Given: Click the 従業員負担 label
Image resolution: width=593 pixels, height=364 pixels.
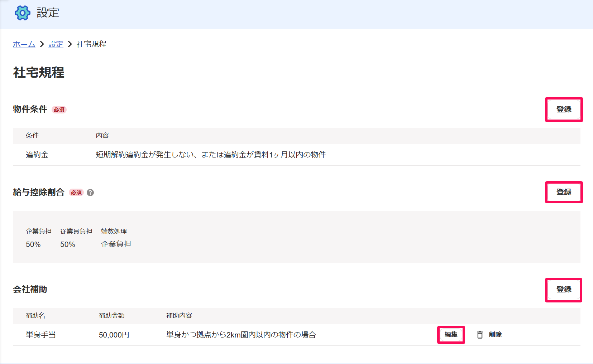Looking at the screenshot, I should coord(76,232).
